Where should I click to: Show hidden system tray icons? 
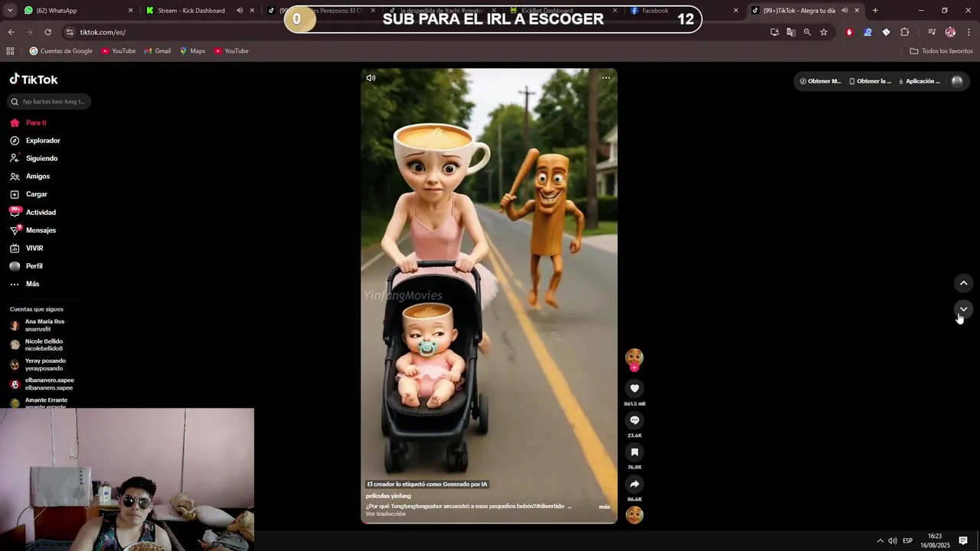pyautogui.click(x=880, y=541)
